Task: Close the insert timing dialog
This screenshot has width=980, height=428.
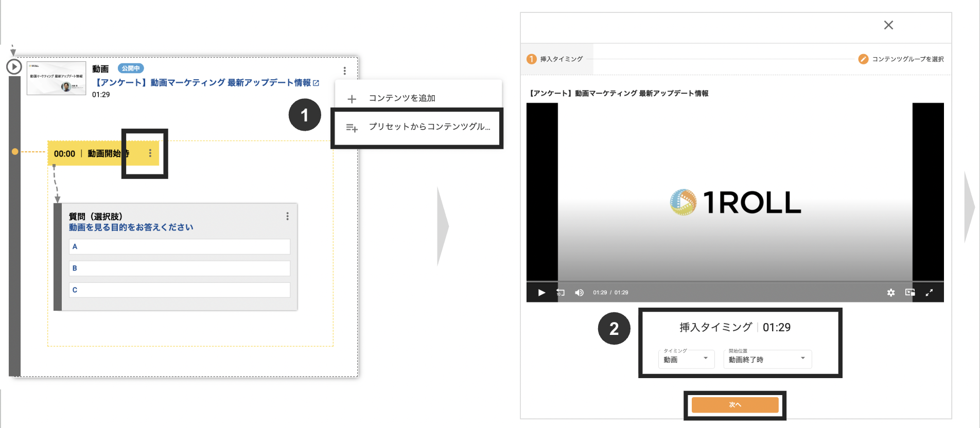Action: pyautogui.click(x=888, y=25)
